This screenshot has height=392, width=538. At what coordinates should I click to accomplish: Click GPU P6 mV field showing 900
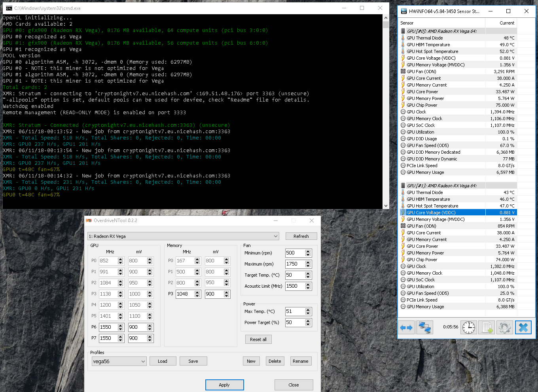click(x=137, y=327)
